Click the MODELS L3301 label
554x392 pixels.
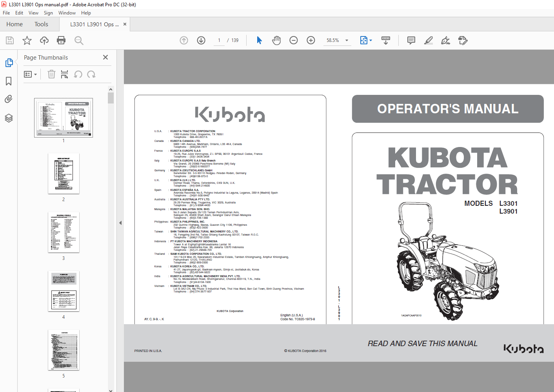click(x=491, y=203)
